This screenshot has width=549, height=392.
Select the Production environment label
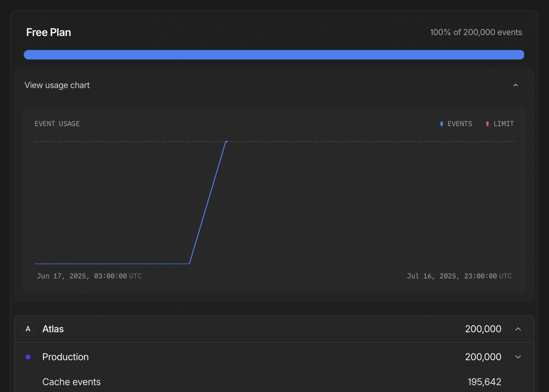[x=65, y=357]
